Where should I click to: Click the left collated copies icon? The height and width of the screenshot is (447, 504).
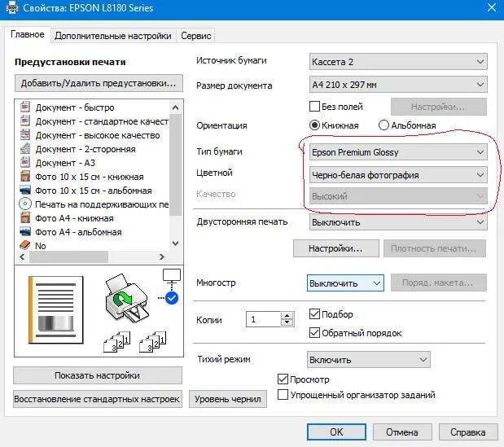click(x=117, y=342)
